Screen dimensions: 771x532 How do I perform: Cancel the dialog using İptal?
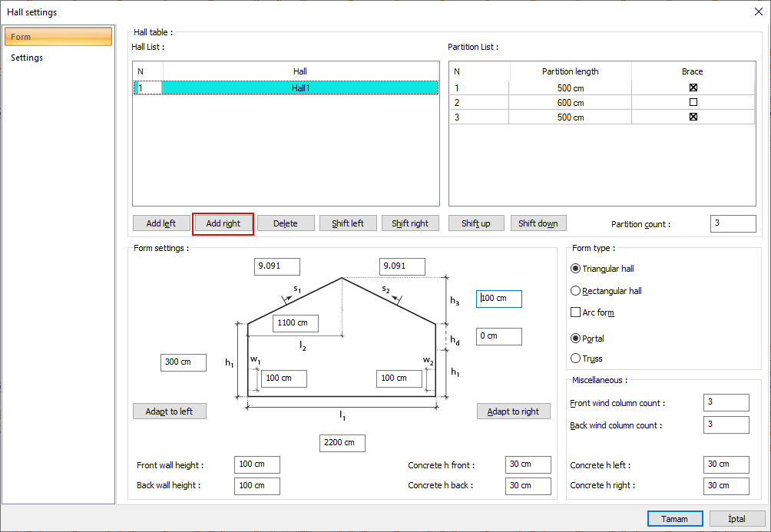736,519
